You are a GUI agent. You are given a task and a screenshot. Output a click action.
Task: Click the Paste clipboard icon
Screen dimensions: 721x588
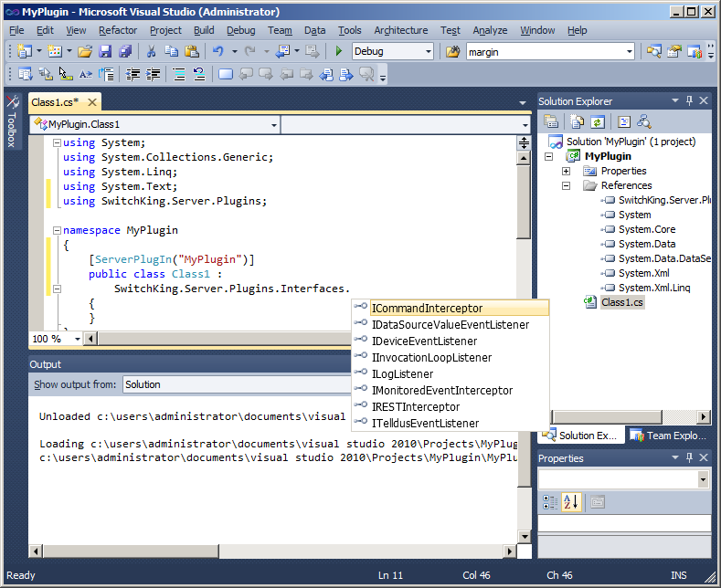click(192, 51)
